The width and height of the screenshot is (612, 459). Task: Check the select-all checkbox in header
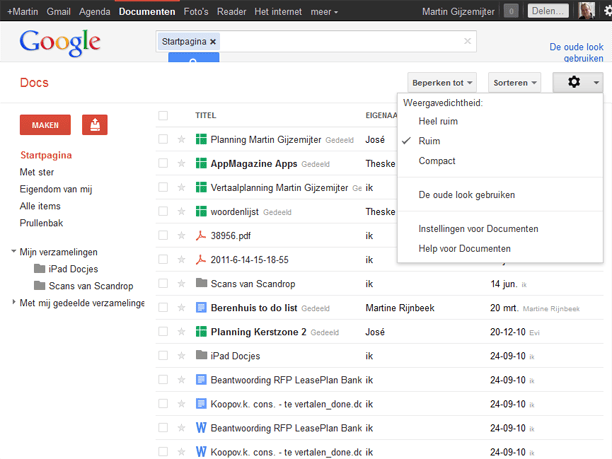pyautogui.click(x=163, y=115)
